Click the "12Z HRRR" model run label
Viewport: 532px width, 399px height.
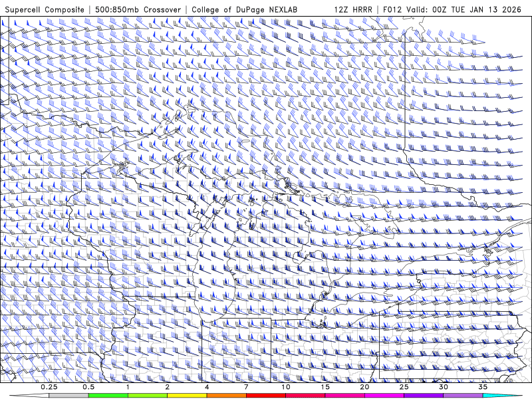(x=353, y=9)
